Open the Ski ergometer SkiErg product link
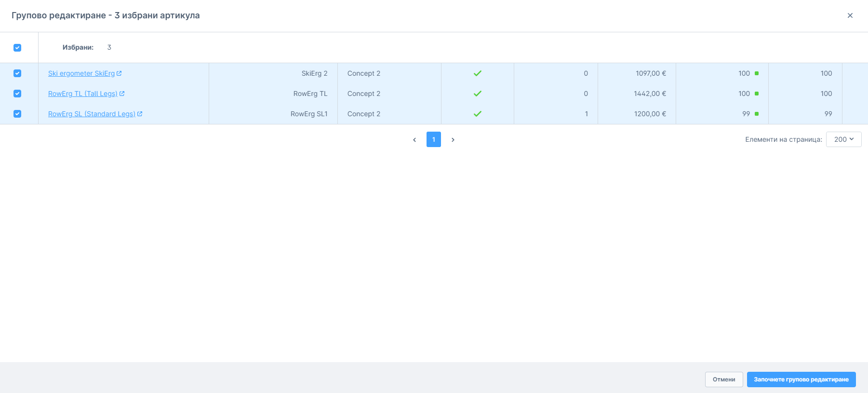The height and width of the screenshot is (393, 868). 81,73
